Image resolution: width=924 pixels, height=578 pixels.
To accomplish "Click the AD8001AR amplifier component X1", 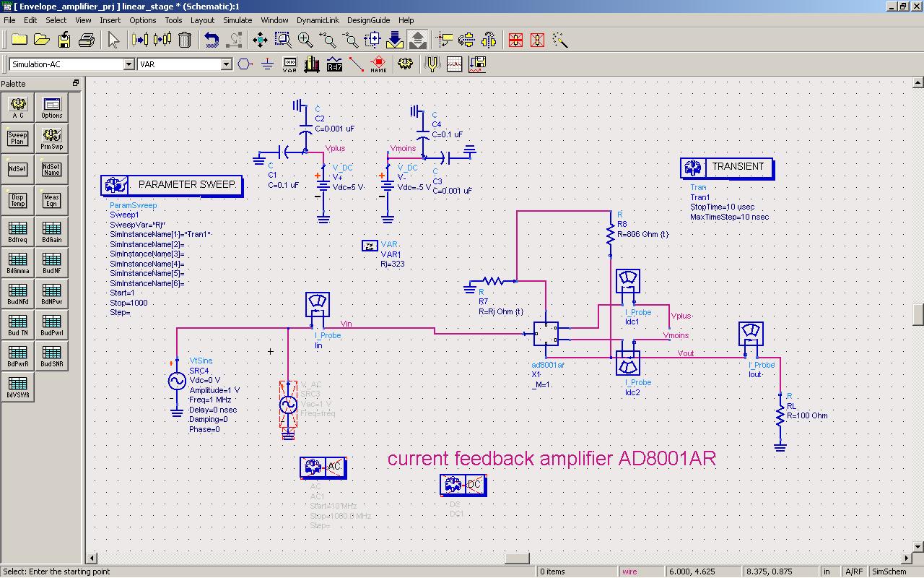I will pyautogui.click(x=546, y=334).
